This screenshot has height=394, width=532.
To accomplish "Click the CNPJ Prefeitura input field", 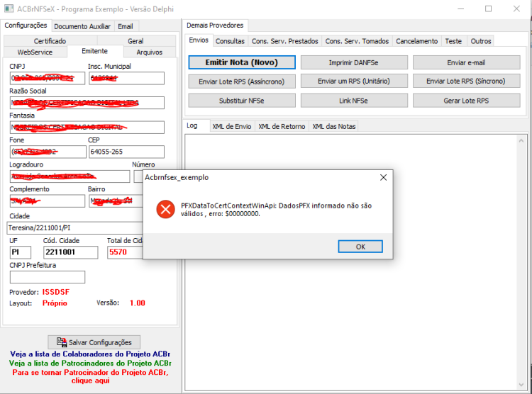I will tap(48, 277).
